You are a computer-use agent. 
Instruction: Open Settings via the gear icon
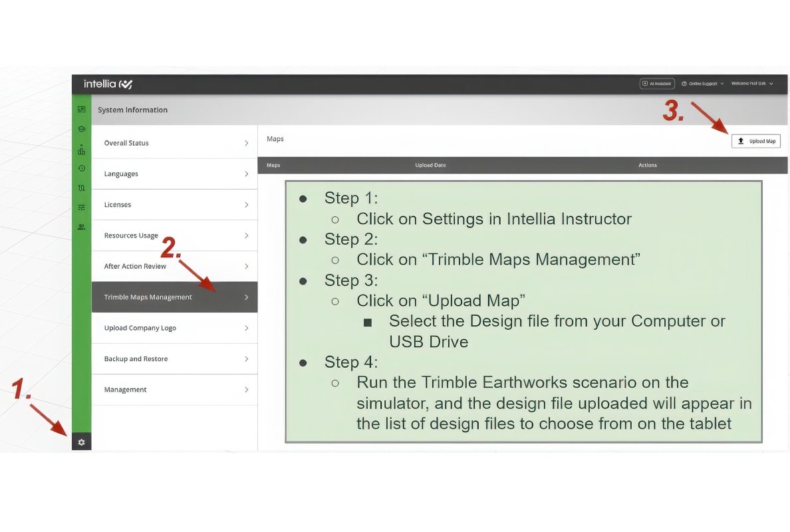point(82,442)
